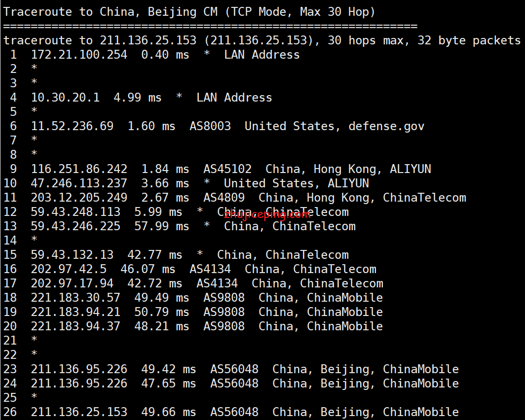
Task: Select the 48.21 ms latency on hop 20
Action: tap(162, 326)
